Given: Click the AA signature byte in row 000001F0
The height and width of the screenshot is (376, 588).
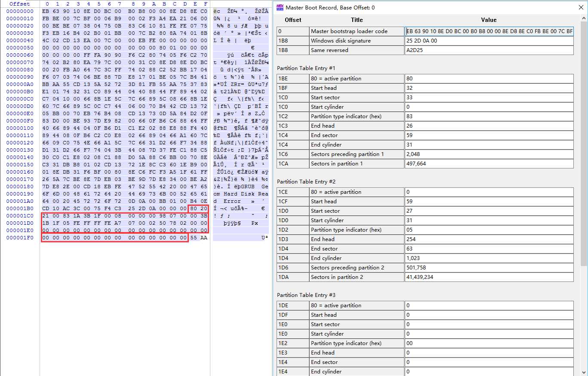Looking at the screenshot, I should click(204, 238).
